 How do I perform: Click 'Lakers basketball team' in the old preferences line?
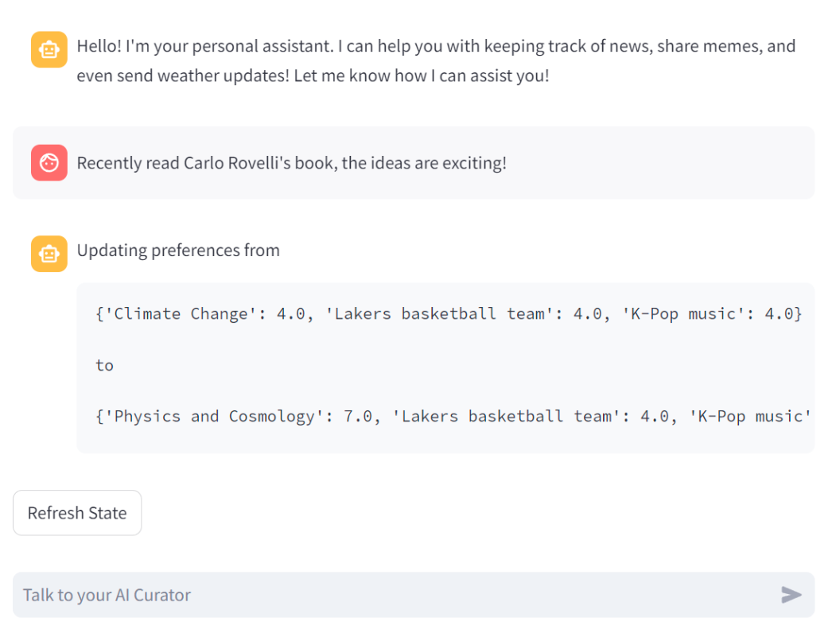tap(439, 313)
